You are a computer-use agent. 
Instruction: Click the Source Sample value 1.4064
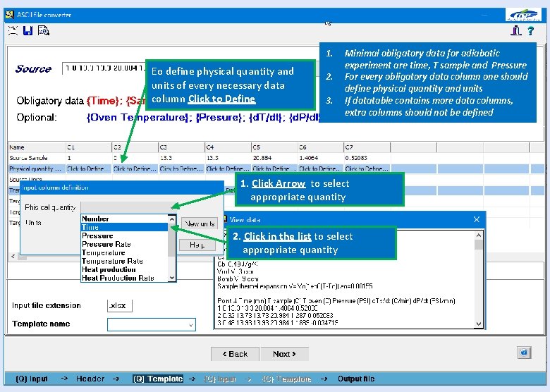pyautogui.click(x=308, y=158)
